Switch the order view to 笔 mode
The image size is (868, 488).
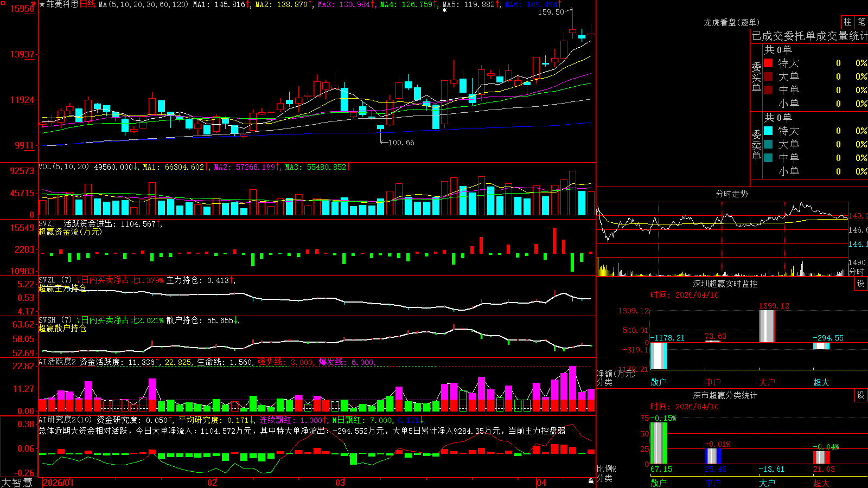[861, 22]
